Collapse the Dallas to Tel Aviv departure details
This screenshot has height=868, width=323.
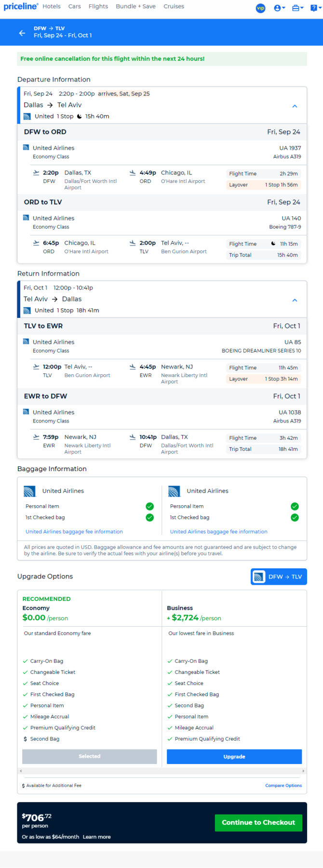(295, 106)
